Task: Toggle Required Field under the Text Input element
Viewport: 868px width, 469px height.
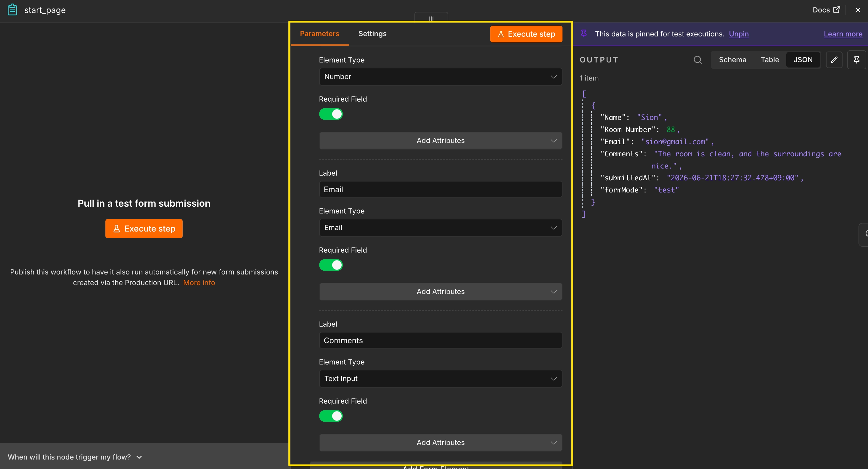Action: (x=331, y=416)
